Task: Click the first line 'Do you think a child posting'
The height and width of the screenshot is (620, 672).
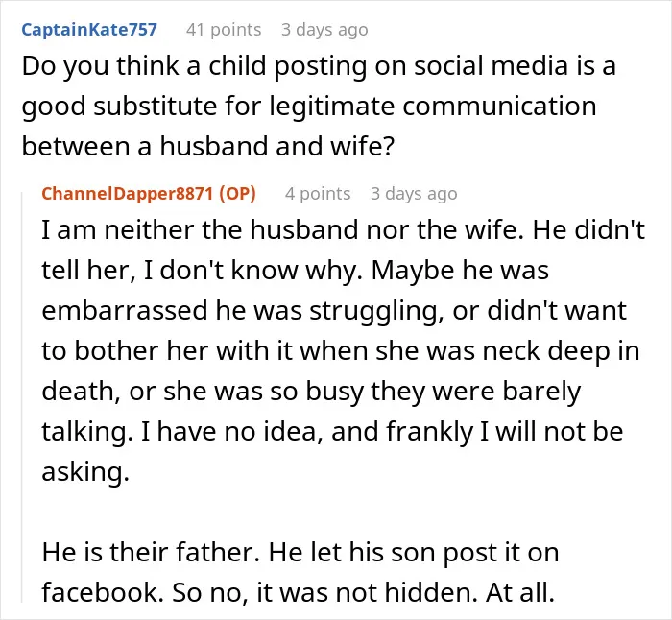Action: pos(319,67)
